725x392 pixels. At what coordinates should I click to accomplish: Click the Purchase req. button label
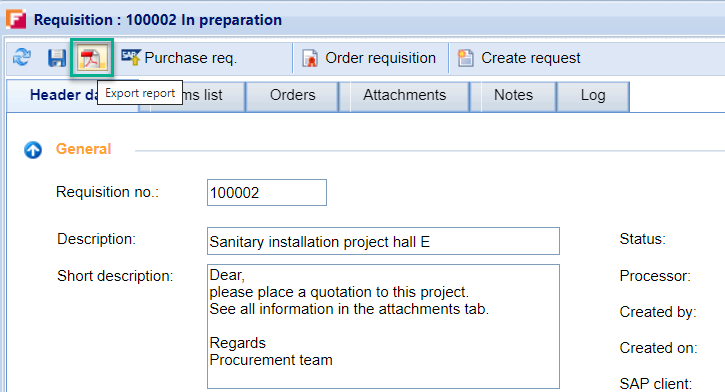190,58
